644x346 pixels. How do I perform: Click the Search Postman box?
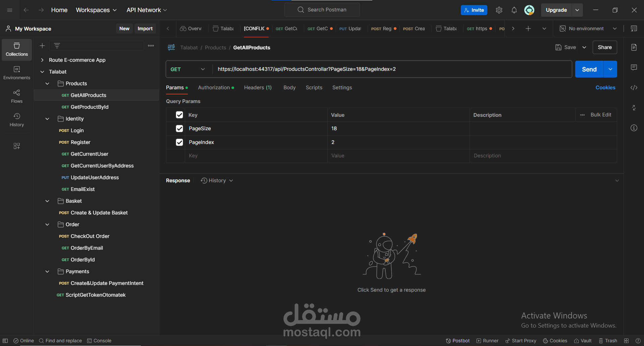(322, 10)
